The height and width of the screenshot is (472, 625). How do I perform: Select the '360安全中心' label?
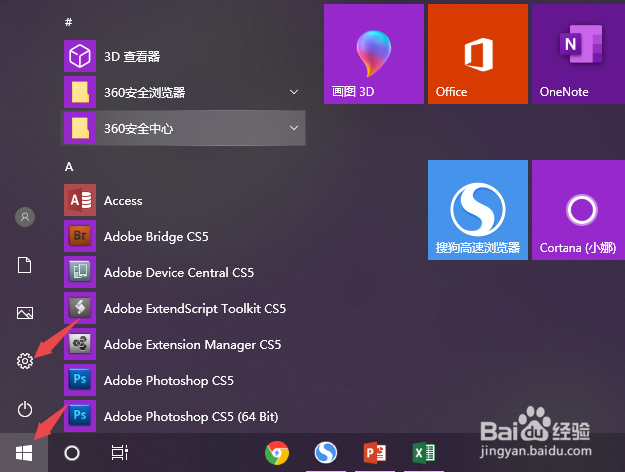139,128
